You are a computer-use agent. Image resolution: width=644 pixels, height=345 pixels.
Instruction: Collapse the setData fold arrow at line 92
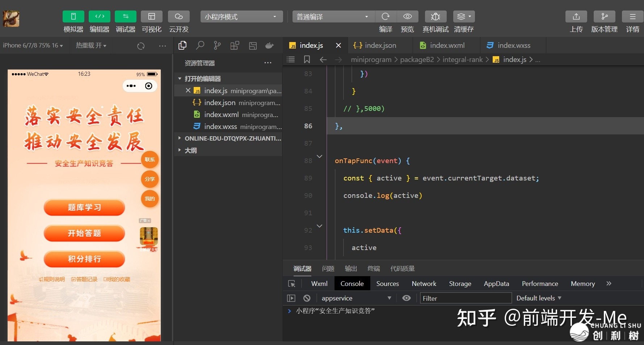pyautogui.click(x=319, y=226)
